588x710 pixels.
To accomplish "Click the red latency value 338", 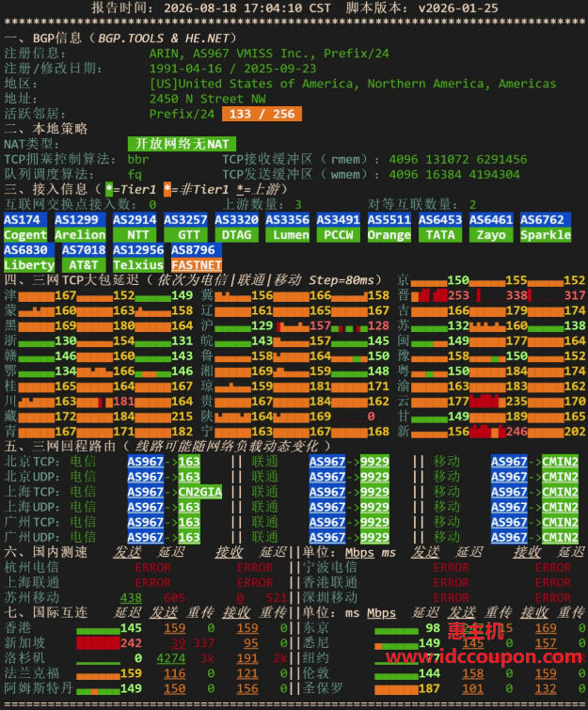I will (x=516, y=295).
